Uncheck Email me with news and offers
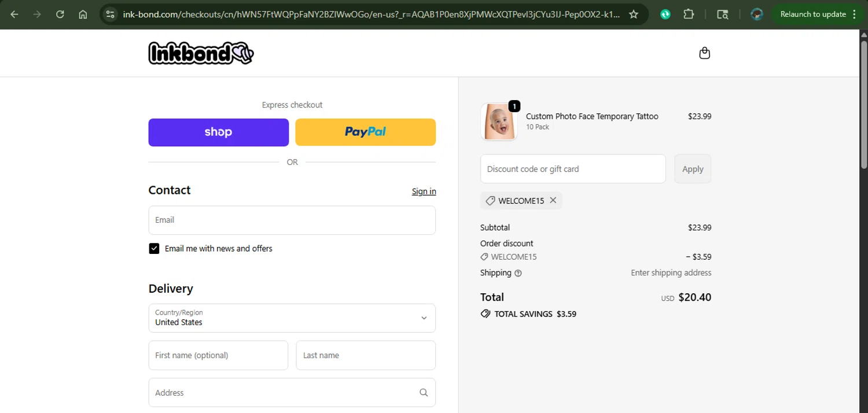Image resolution: width=868 pixels, height=413 pixels. pyautogui.click(x=154, y=249)
